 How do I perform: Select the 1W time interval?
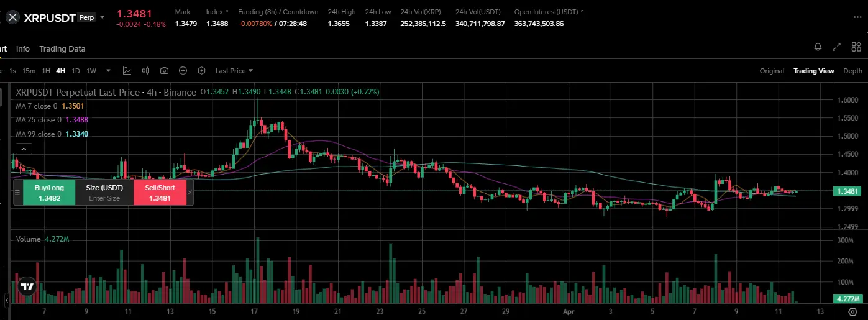click(x=91, y=71)
